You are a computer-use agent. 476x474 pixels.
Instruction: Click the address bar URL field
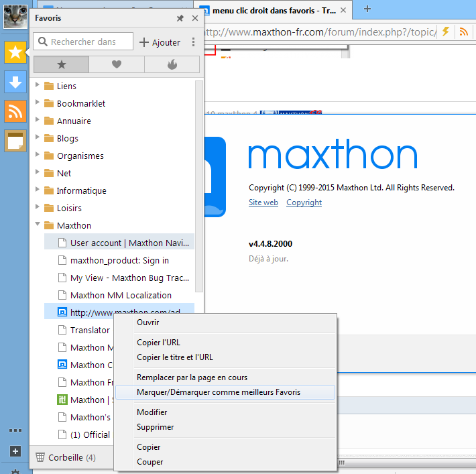(x=320, y=32)
